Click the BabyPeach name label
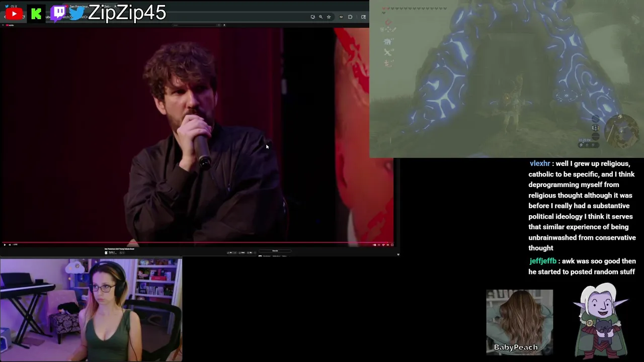 [516, 347]
